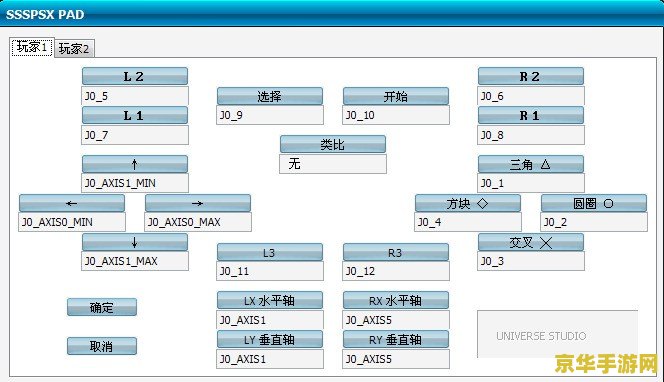Select the J0_10 field under 开始
Screen dimensions: 664x382
pos(396,115)
